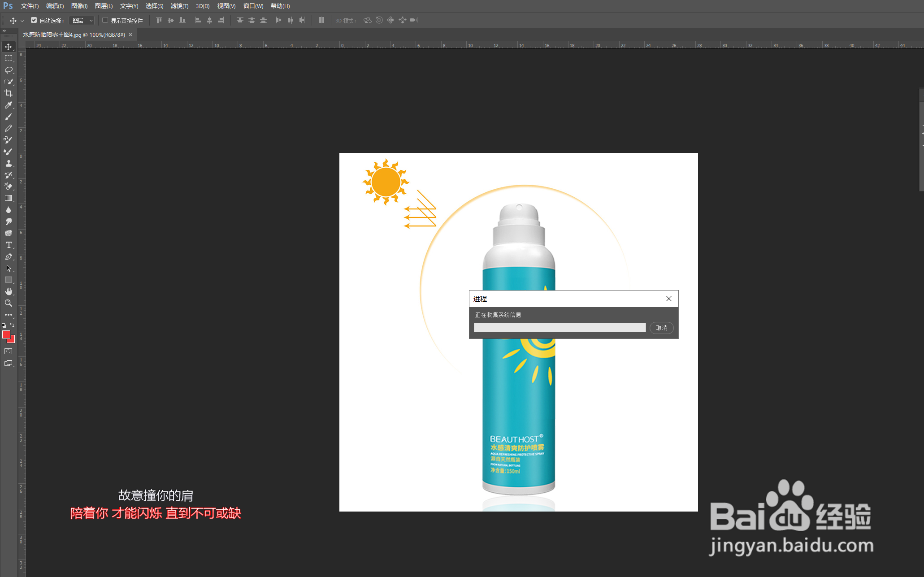The height and width of the screenshot is (577, 924).
Task: Select the Pen tool
Action: coord(8,256)
